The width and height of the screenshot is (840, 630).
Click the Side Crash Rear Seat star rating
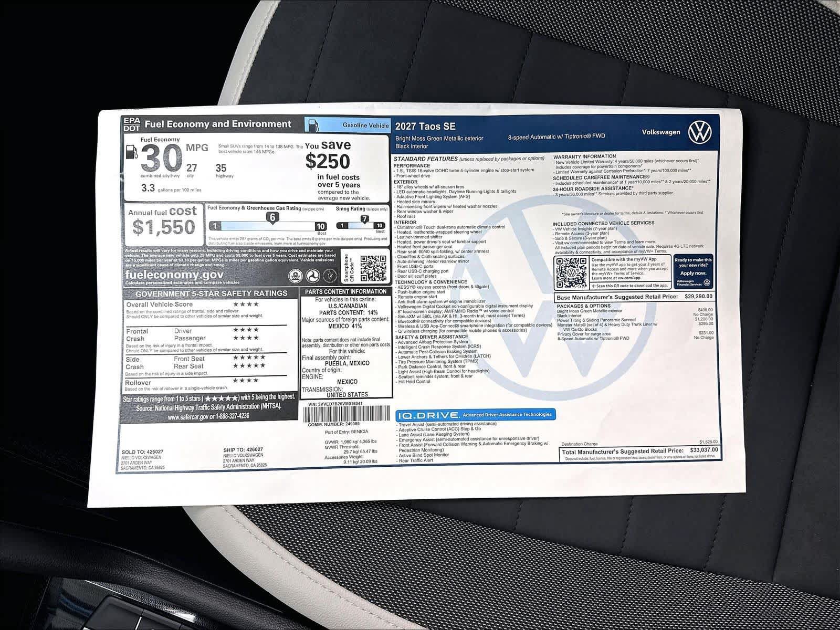(249, 365)
